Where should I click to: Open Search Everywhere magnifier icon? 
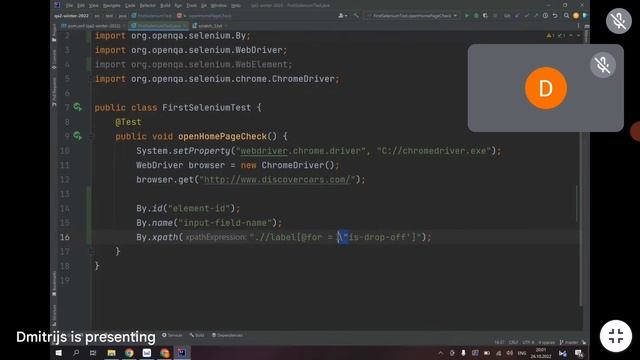pos(567,16)
